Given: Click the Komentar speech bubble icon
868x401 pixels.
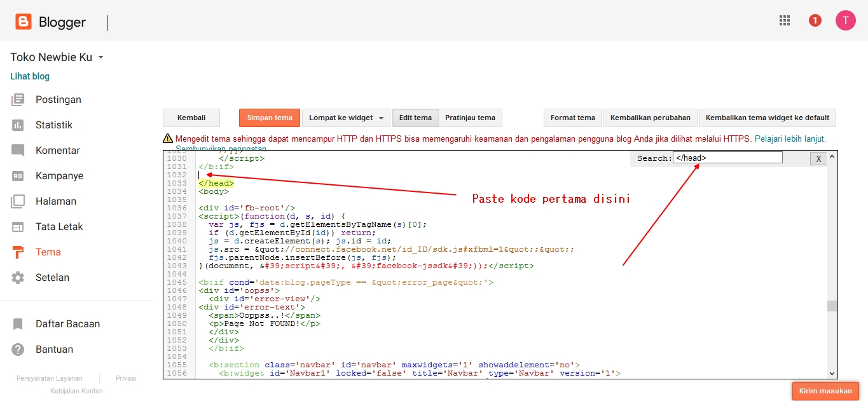Looking at the screenshot, I should point(18,151).
